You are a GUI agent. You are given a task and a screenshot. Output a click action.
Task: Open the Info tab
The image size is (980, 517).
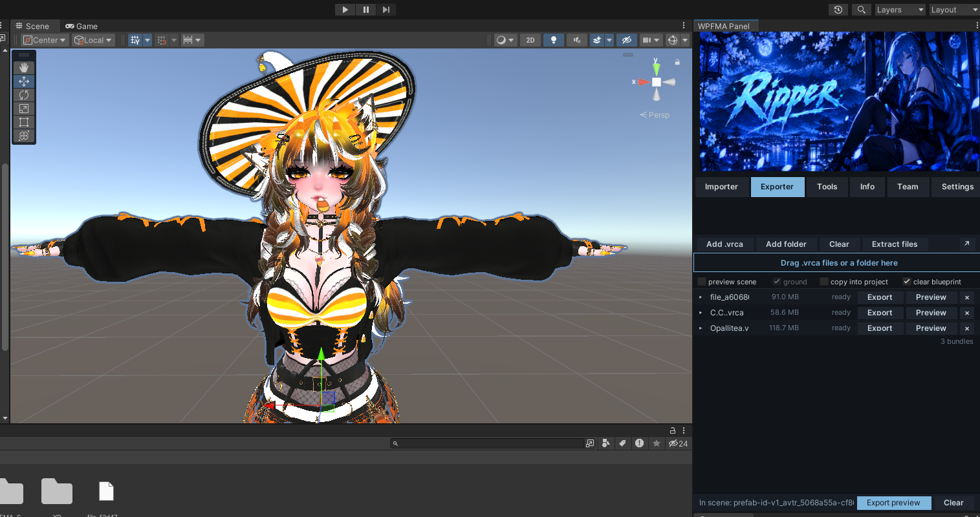867,187
